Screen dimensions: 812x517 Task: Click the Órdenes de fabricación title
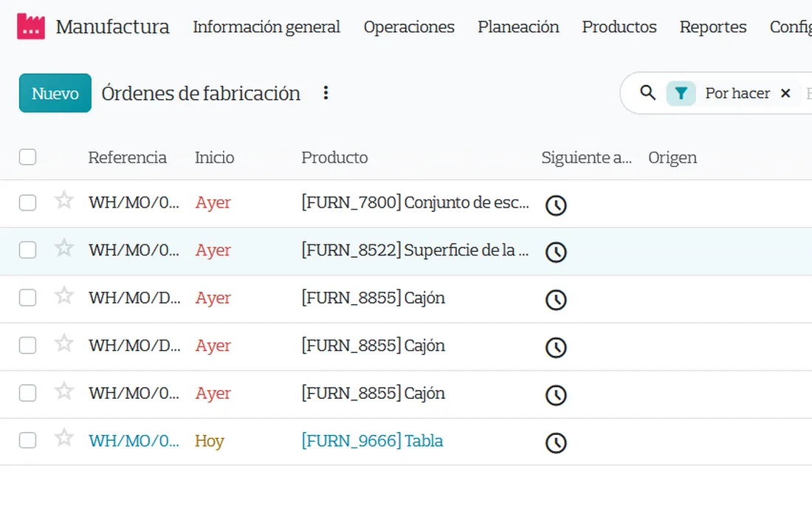tap(201, 93)
